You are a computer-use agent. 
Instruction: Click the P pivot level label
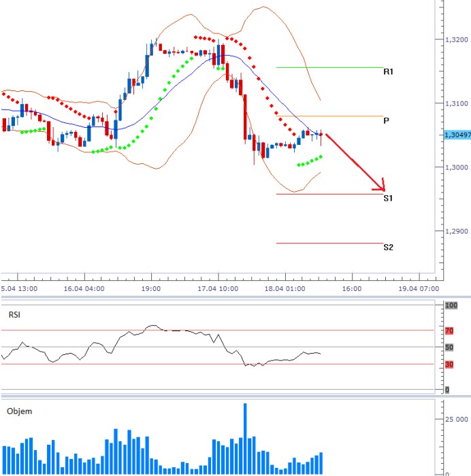coord(386,121)
